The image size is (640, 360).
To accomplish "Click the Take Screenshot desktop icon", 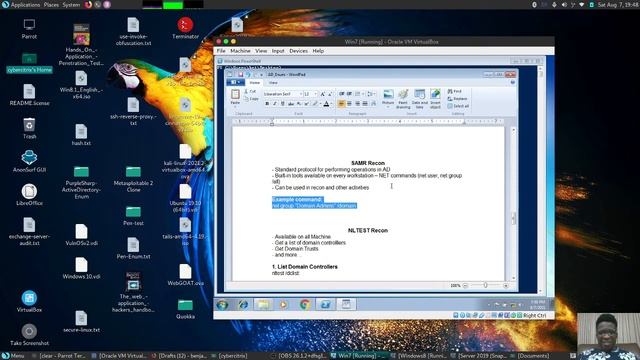I will tap(29, 335).
